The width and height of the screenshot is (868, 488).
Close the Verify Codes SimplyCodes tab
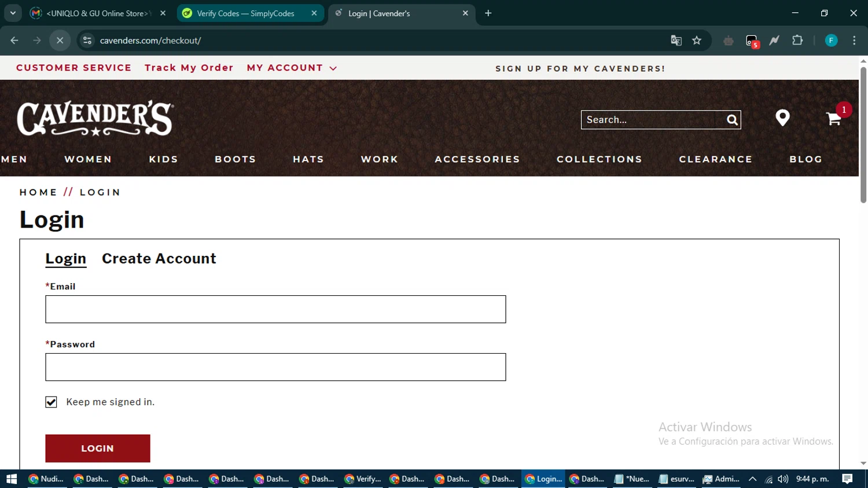(x=314, y=13)
